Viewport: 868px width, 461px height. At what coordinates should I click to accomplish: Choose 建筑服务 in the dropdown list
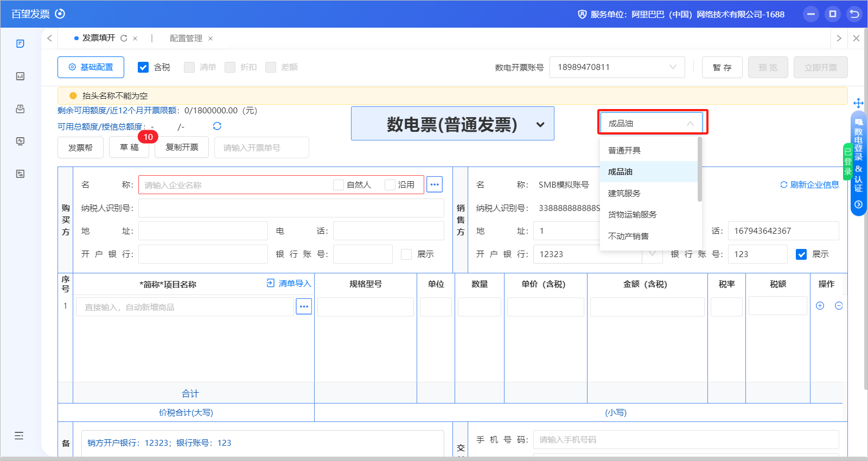pos(649,193)
